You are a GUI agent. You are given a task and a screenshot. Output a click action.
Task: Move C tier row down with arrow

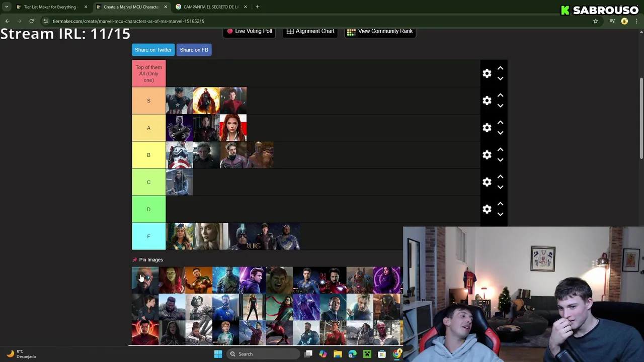500,187
